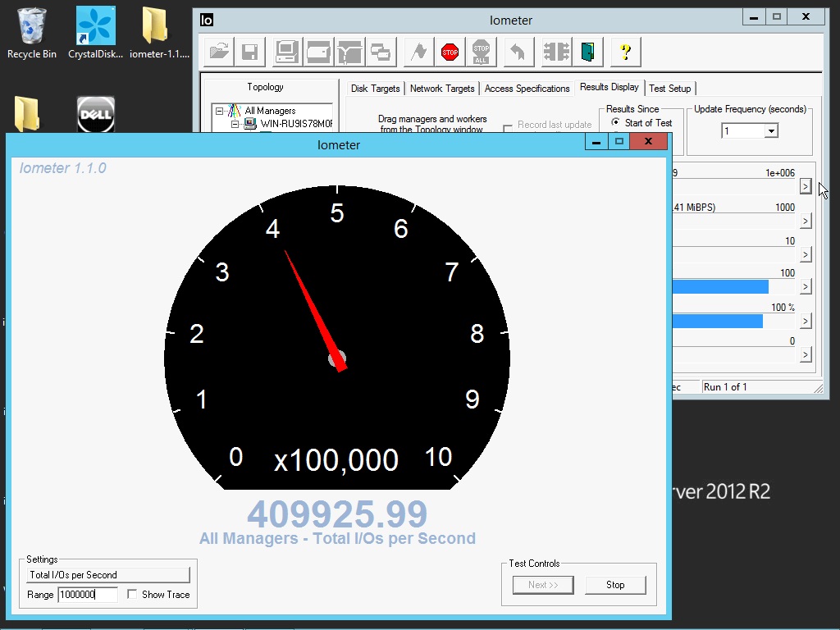Click arrow button beside the 10 scale bar
Image resolution: width=840 pixels, height=630 pixels.
pyautogui.click(x=806, y=254)
